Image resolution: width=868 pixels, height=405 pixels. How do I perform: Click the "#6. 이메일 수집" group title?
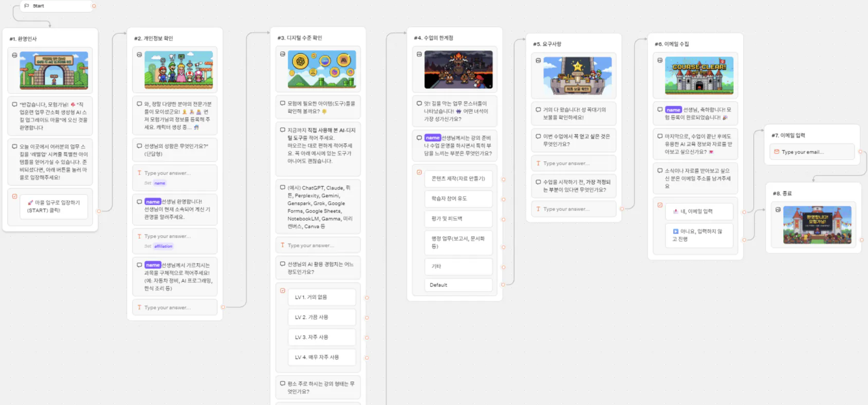click(x=672, y=44)
